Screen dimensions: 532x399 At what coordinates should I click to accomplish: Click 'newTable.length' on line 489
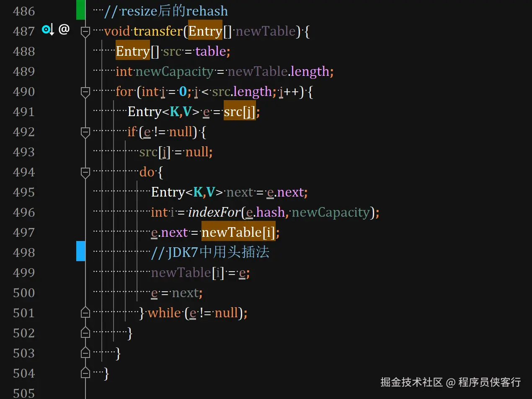pyautogui.click(x=279, y=72)
